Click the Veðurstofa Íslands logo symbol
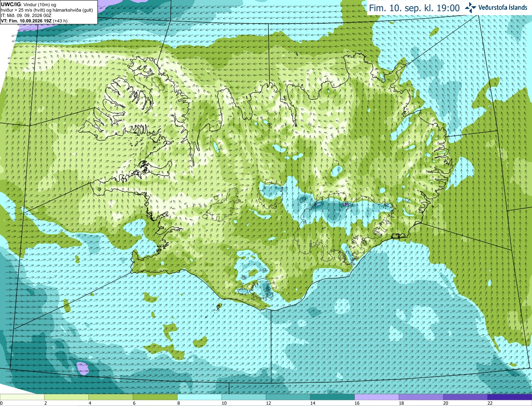 (470, 7)
